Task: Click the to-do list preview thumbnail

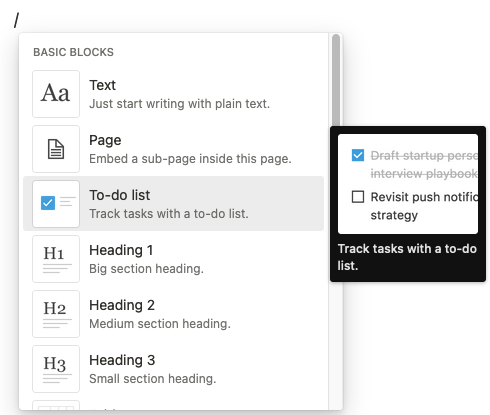Action: 408,184
